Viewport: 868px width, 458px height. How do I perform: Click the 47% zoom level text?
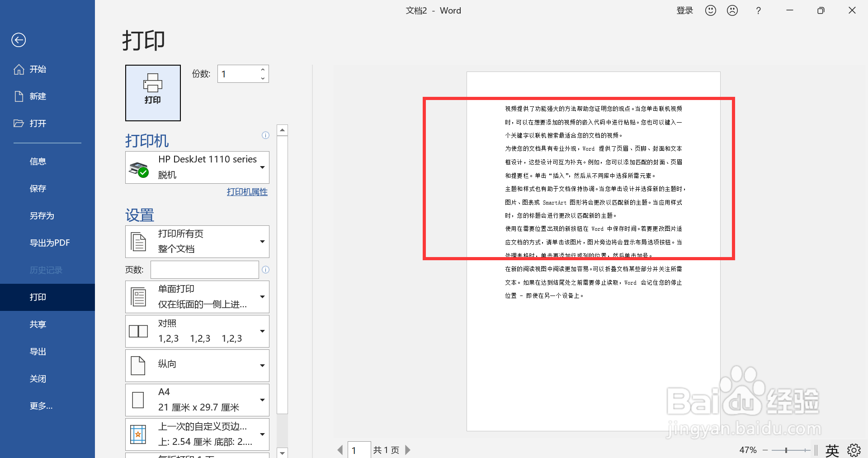(x=748, y=450)
